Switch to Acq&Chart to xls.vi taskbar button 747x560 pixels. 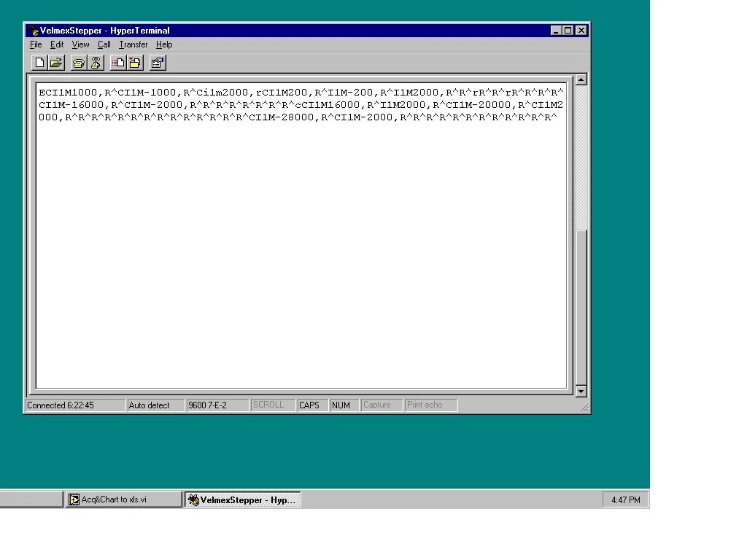click(123, 499)
